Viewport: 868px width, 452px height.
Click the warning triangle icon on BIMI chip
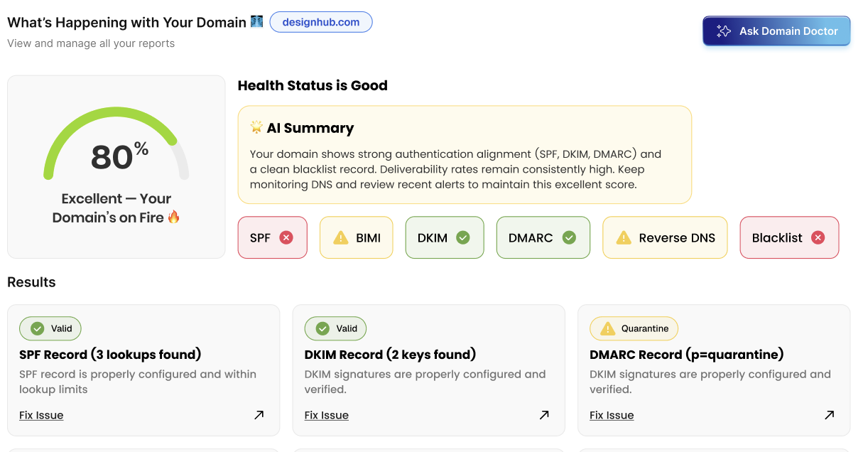pos(341,237)
